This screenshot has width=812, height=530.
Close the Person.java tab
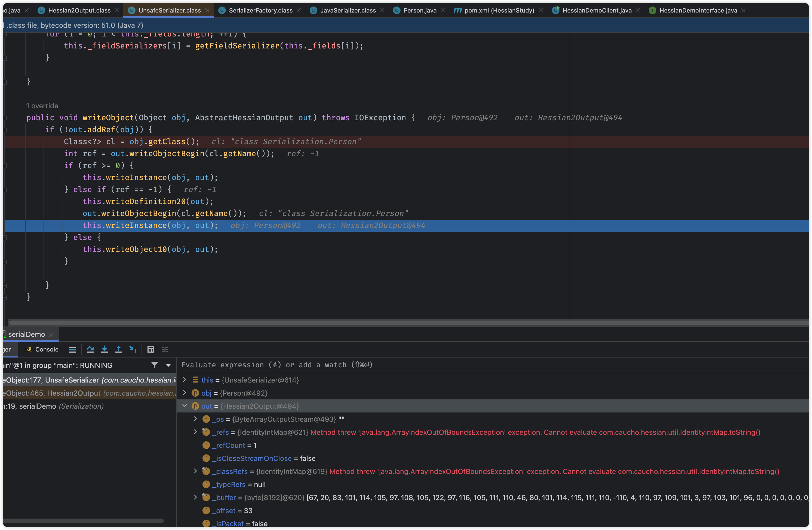tap(443, 10)
